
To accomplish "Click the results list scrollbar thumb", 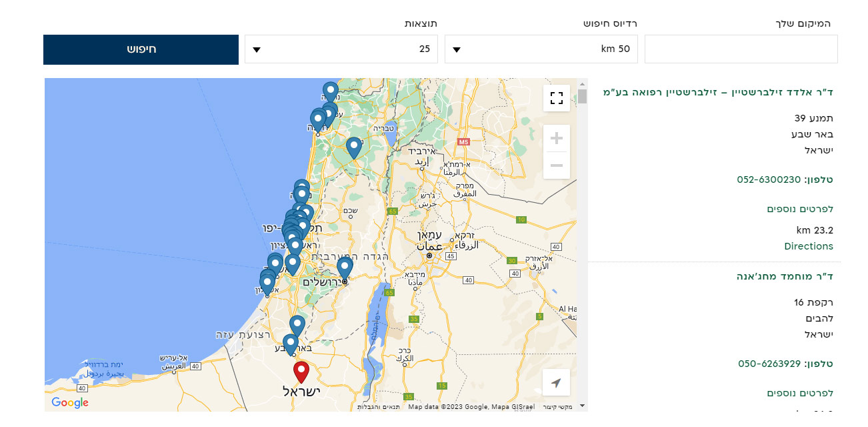I will tap(582, 97).
